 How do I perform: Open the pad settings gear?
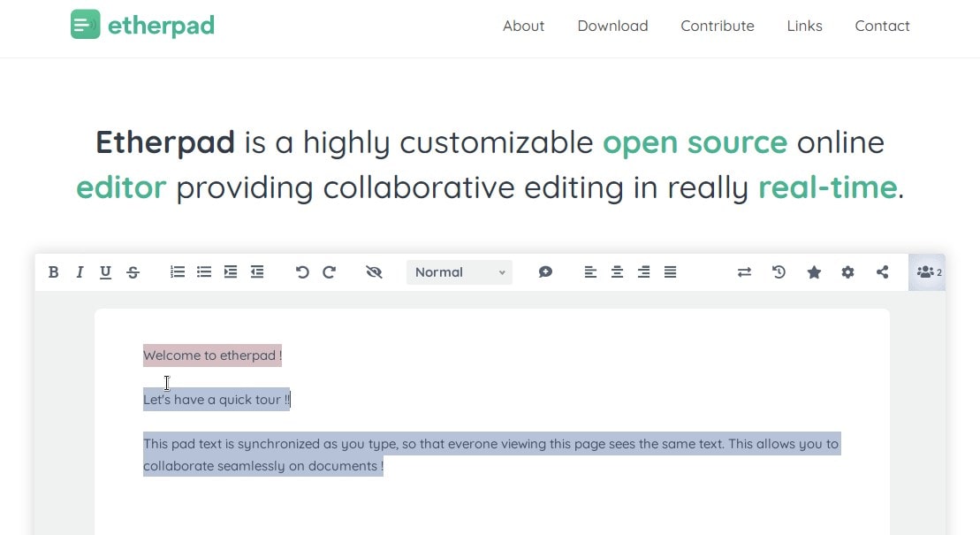[x=847, y=271]
